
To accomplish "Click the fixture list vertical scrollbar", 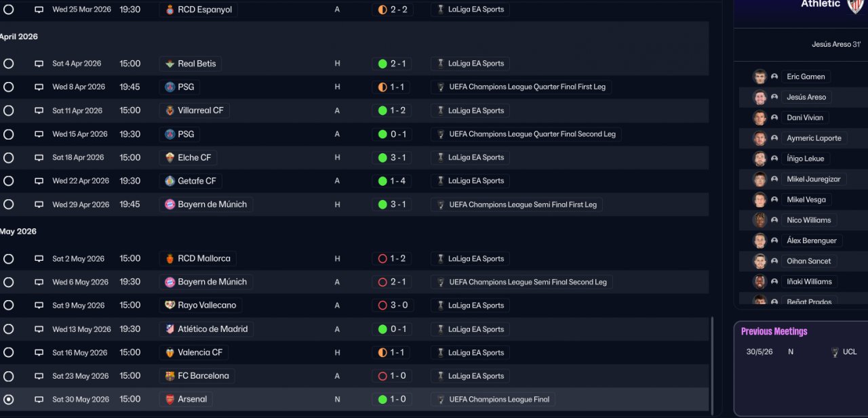I will (x=711, y=366).
